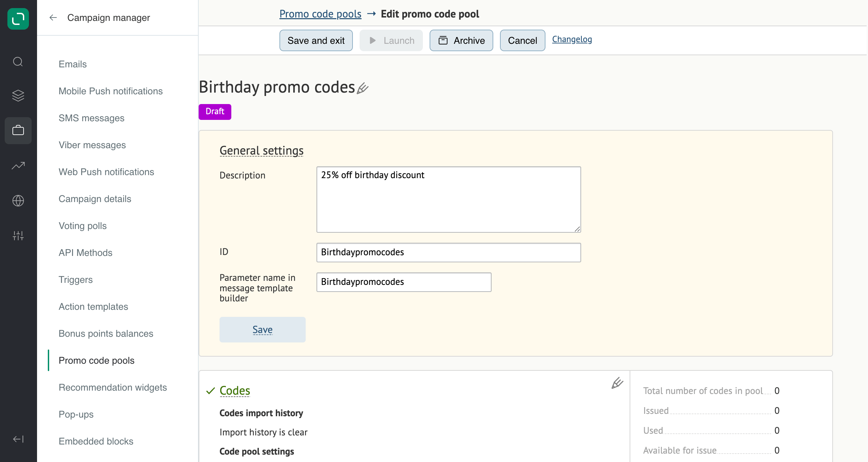Screen dimensions: 868x462
Task: Open Campaign details
Action: tap(95, 199)
